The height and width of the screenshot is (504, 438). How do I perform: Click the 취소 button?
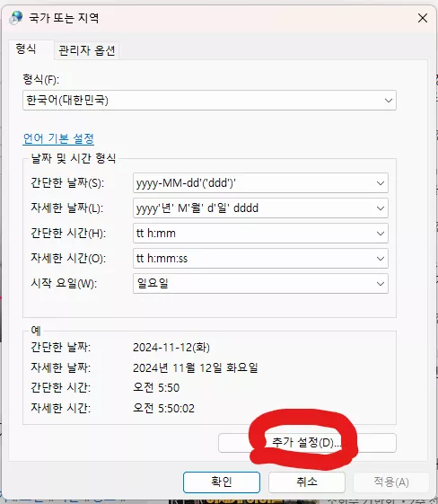point(307,482)
